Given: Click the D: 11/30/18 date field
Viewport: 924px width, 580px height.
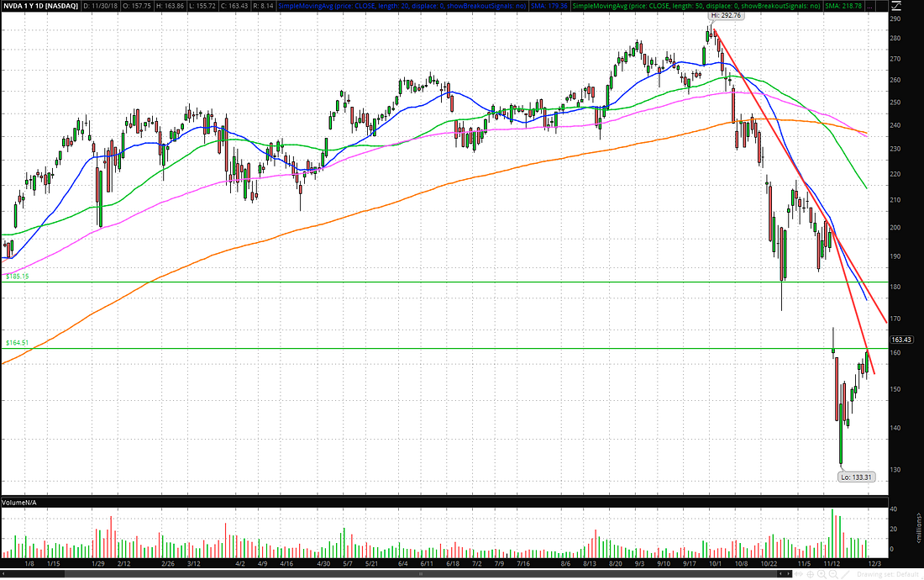Looking at the screenshot, I should 100,6.
